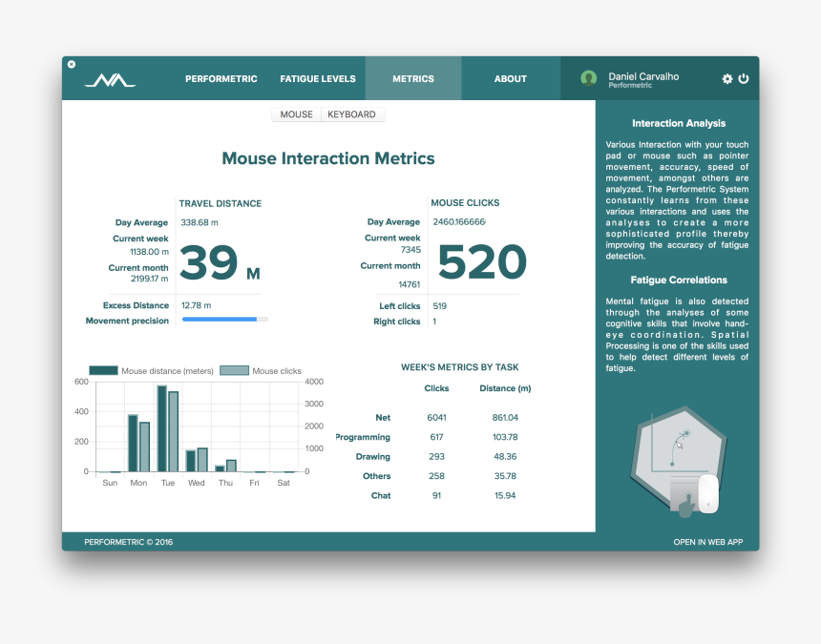Screen dimensions: 821x644
Task: Click Daniel Carvalho's avatar icon
Action: coord(589,78)
